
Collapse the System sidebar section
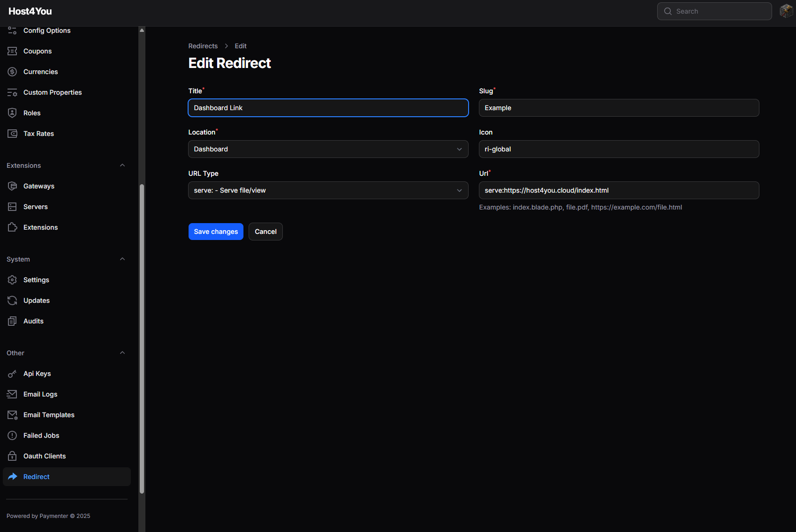click(x=122, y=259)
